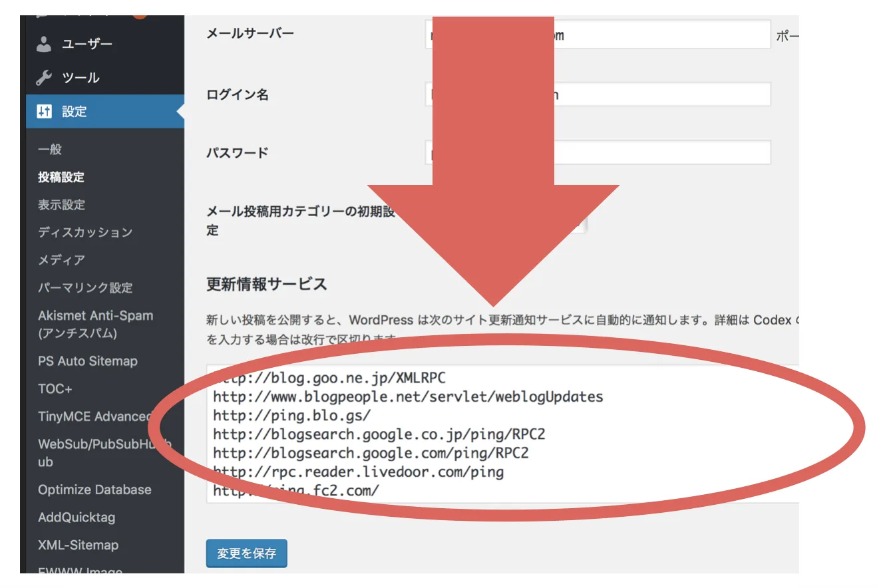Go to 表示設定 in the settings submenu
This screenshot has width=877, height=588.
61,205
